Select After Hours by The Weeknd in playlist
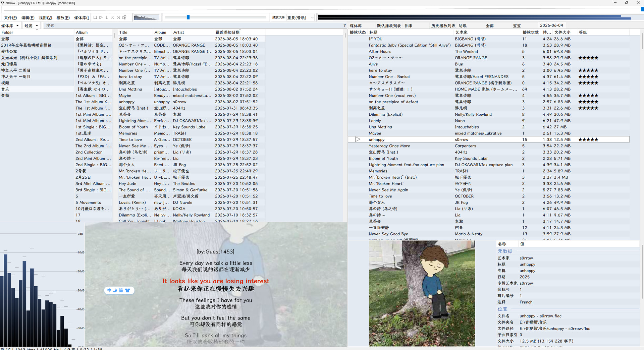Viewport: 644px width, 350px height. pyautogui.click(x=489, y=52)
